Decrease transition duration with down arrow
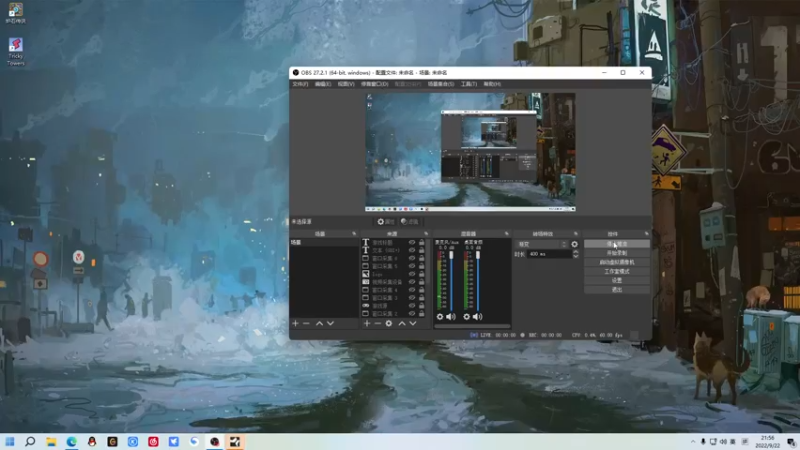The height and width of the screenshot is (450, 800). [576, 256]
